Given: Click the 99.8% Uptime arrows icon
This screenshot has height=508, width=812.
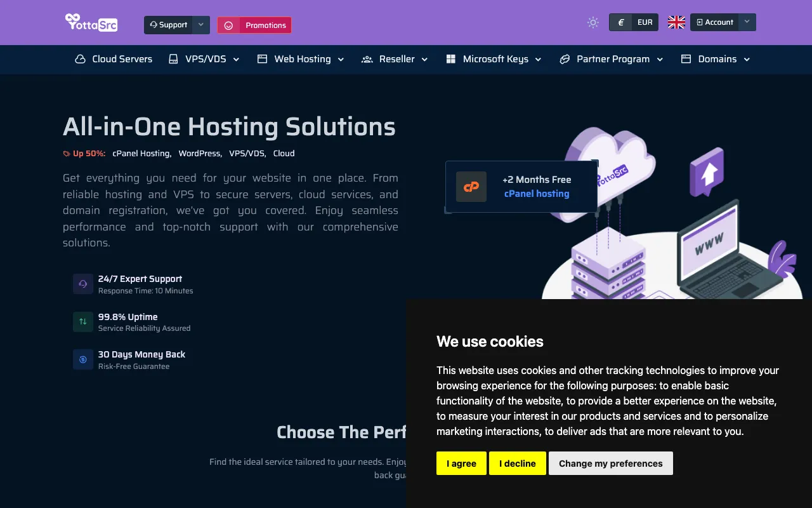Looking at the screenshot, I should click(83, 322).
